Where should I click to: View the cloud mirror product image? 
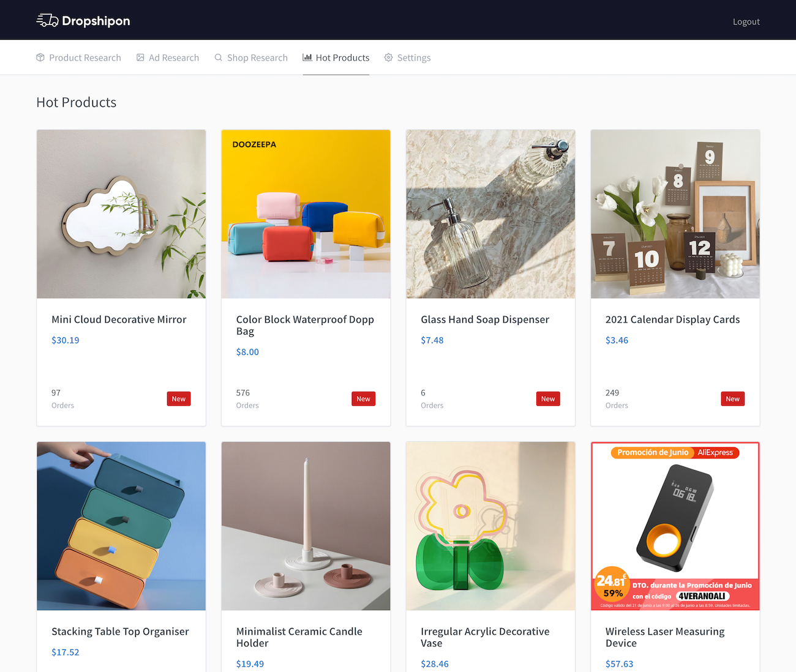pos(121,214)
